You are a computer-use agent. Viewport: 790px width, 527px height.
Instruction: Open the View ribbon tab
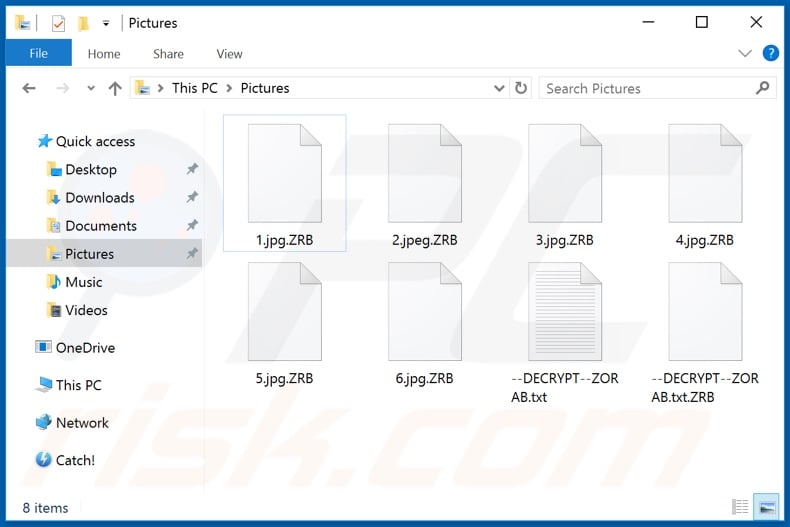click(x=229, y=54)
